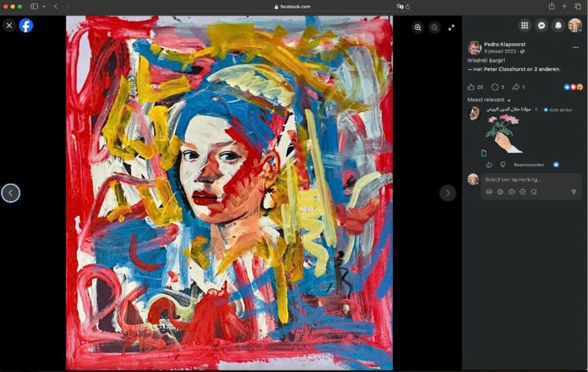Attach a photo with the camera icon
Viewport: 588px width, 372px height.
pyautogui.click(x=512, y=192)
